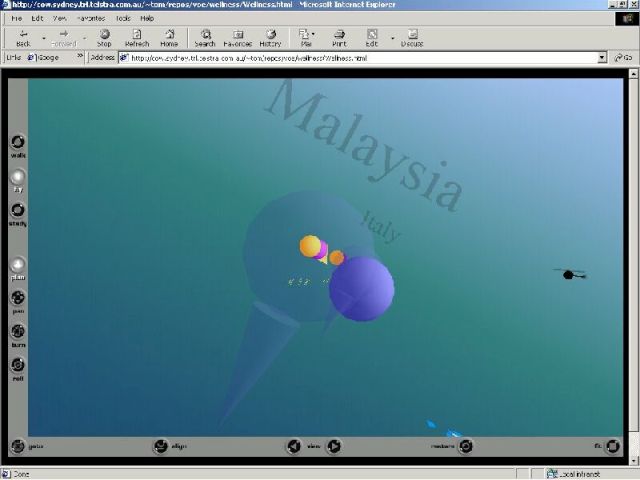
Task: Click the Edit toolbar button
Action: pos(372,38)
